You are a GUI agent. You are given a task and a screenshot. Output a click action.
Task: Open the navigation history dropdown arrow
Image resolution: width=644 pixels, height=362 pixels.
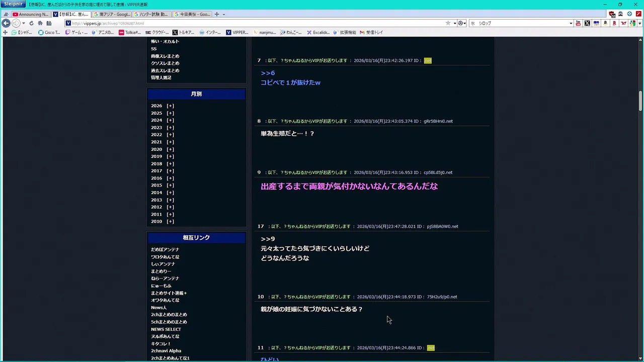(23, 23)
